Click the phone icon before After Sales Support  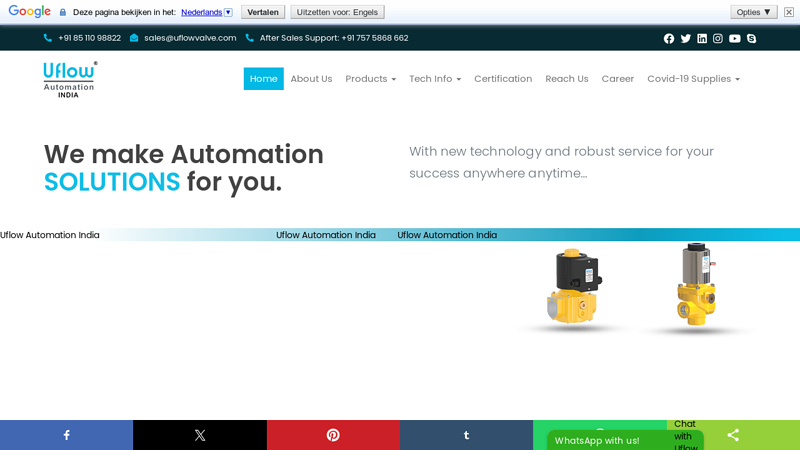click(249, 38)
